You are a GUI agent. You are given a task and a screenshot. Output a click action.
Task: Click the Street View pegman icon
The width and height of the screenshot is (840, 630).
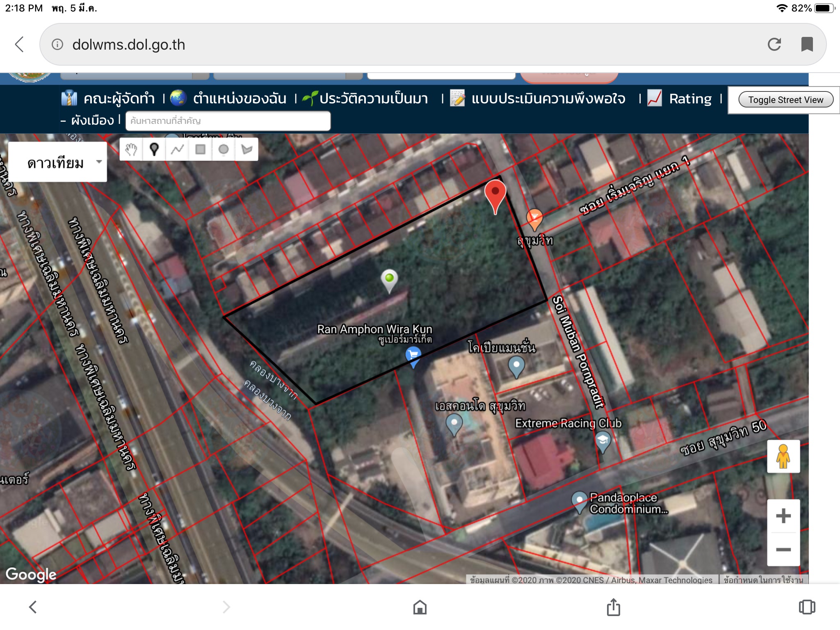783,457
